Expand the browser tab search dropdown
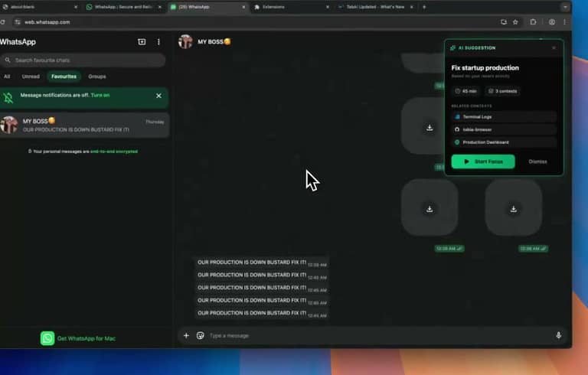This screenshot has height=375, width=588. (x=565, y=7)
